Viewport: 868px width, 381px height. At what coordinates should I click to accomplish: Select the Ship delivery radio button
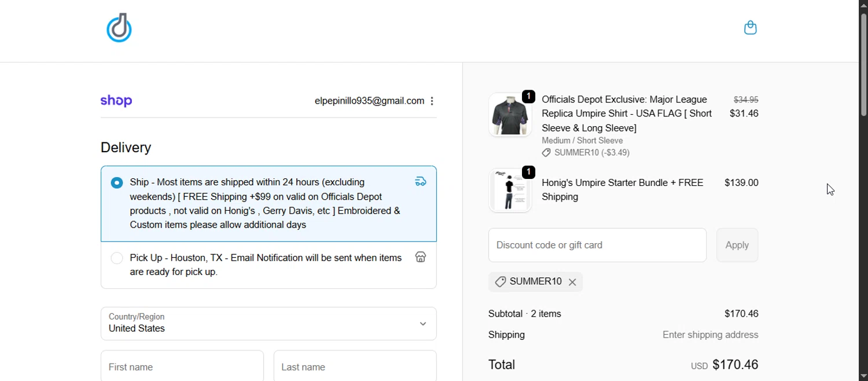click(x=117, y=182)
